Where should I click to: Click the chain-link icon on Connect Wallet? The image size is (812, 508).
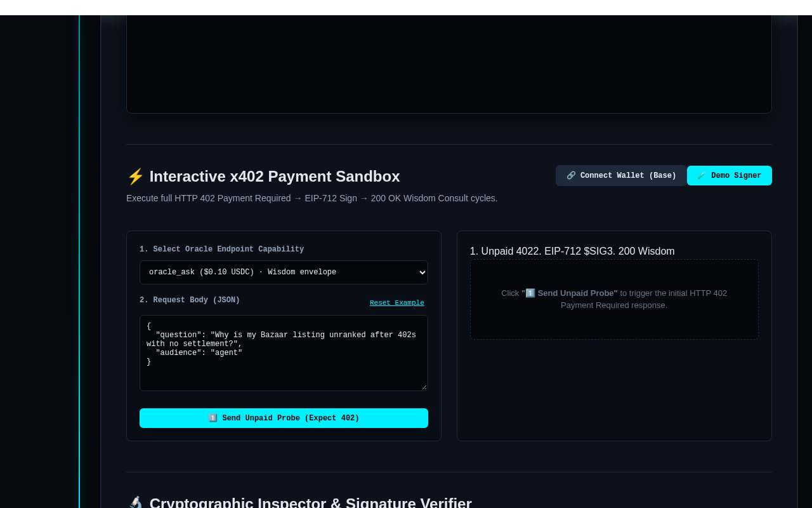[571, 176]
